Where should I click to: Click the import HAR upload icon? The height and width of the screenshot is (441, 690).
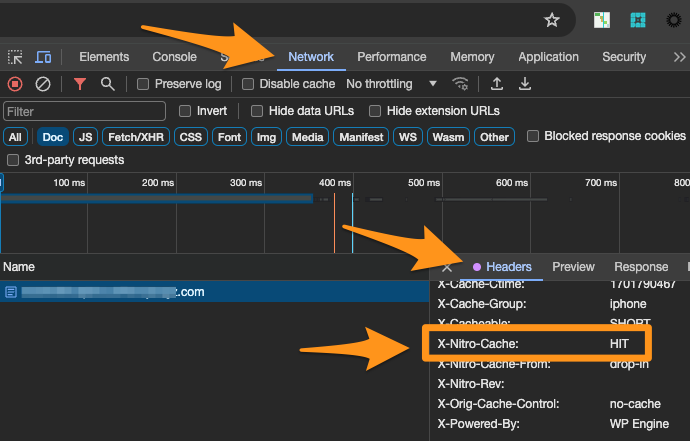pyautogui.click(x=496, y=84)
